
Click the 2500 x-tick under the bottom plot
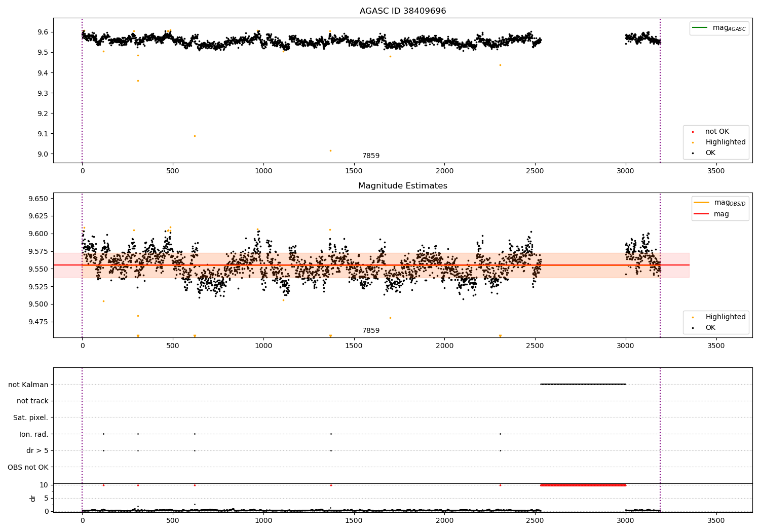[x=535, y=520]
